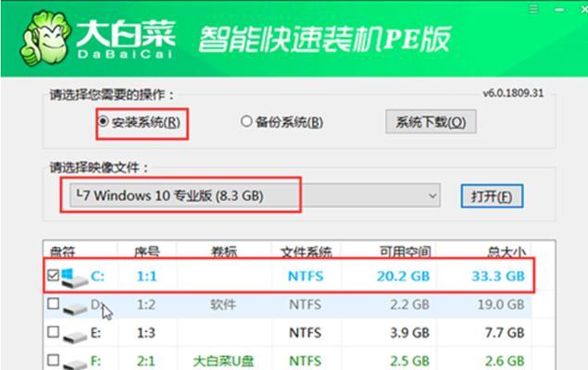Check the D: drive checkbox
The image size is (588, 370).
click(54, 303)
